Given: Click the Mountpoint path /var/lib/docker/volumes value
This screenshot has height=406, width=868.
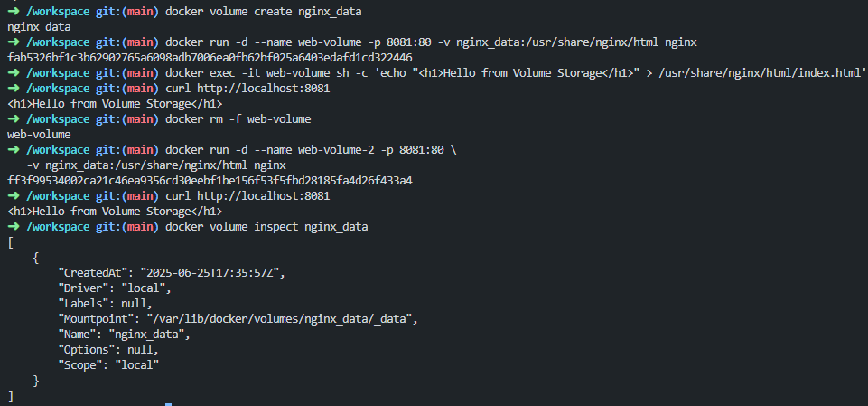Looking at the screenshot, I should pyautogui.click(x=282, y=319).
